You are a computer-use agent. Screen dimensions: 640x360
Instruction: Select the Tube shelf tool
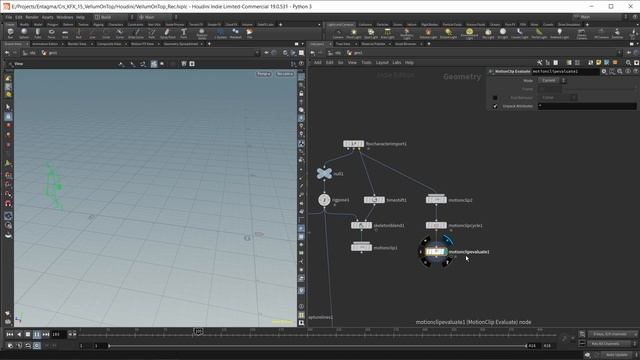[38, 33]
